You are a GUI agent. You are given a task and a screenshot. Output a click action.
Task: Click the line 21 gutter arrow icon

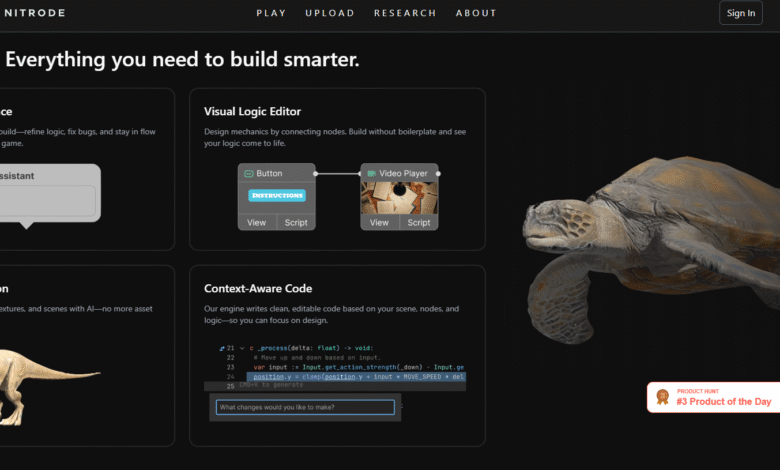221,347
